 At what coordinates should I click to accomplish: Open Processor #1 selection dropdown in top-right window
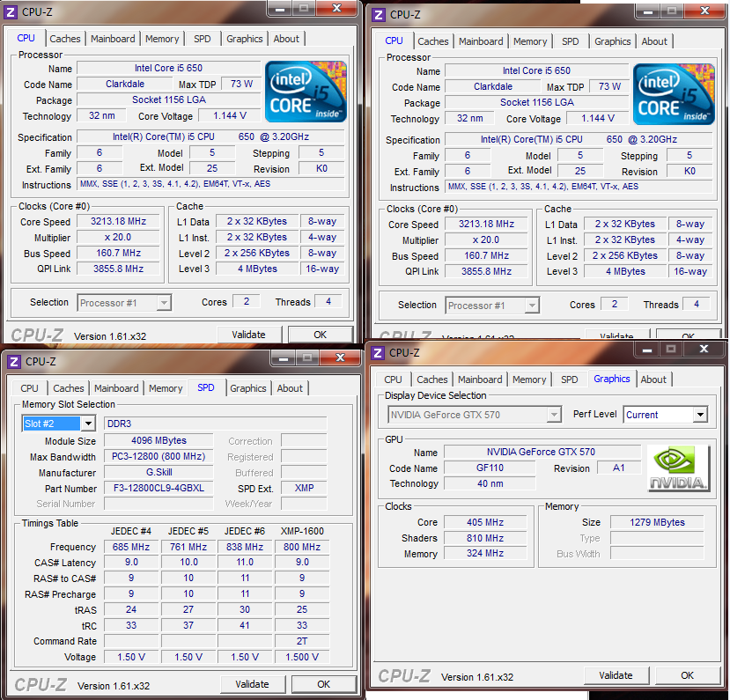[x=532, y=306]
